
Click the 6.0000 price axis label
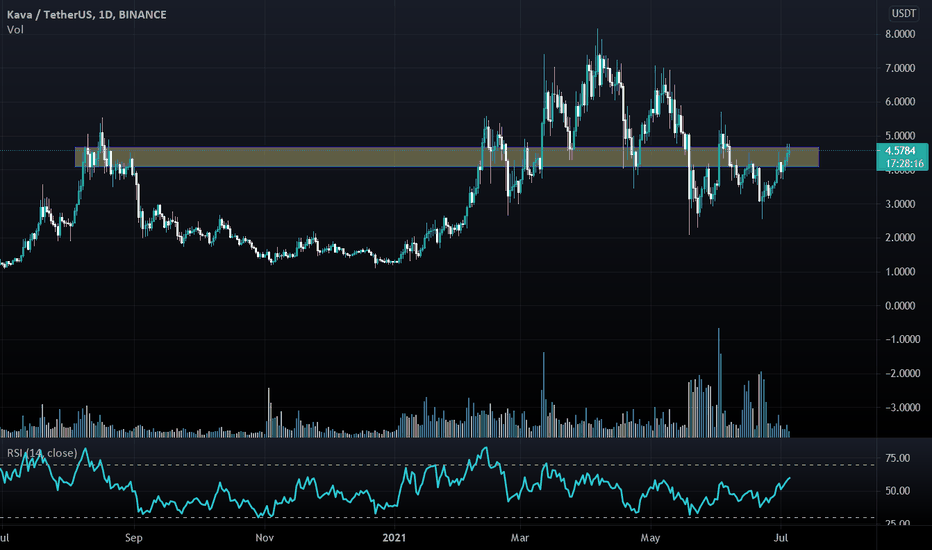(x=900, y=102)
